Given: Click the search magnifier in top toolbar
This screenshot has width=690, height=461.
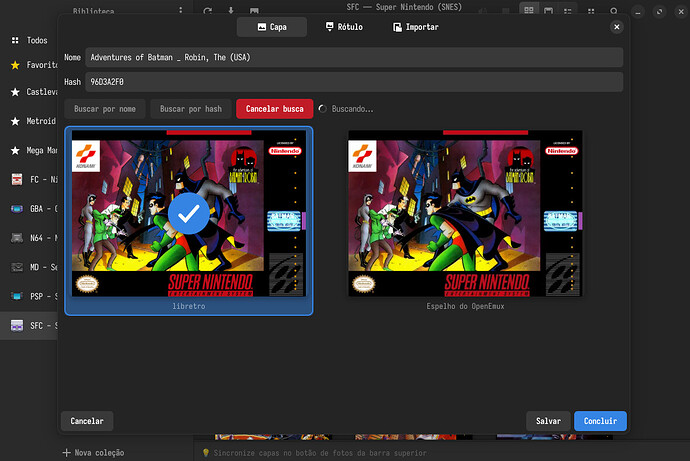Looking at the screenshot, I should [x=614, y=11].
